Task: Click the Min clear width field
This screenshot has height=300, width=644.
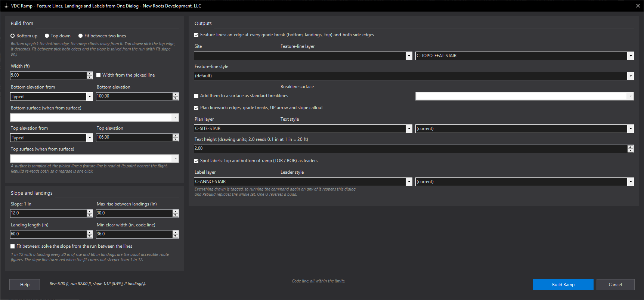Action: [134, 234]
